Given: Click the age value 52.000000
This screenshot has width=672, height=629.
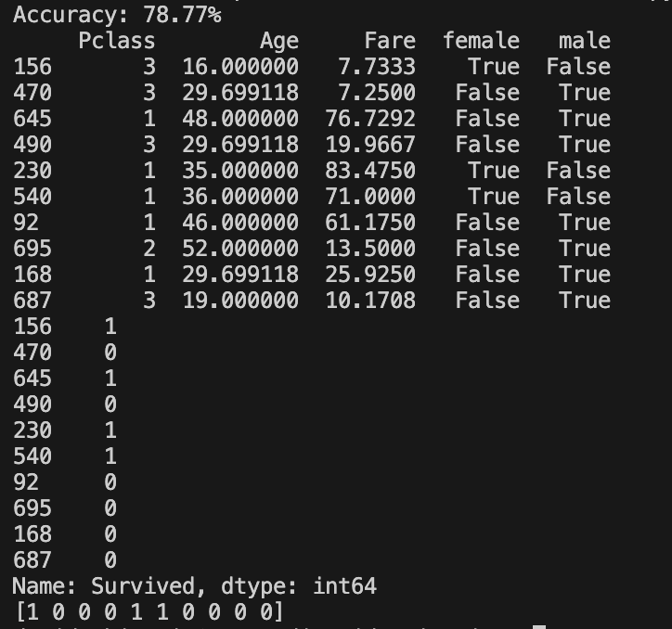Looking at the screenshot, I should tap(240, 249).
